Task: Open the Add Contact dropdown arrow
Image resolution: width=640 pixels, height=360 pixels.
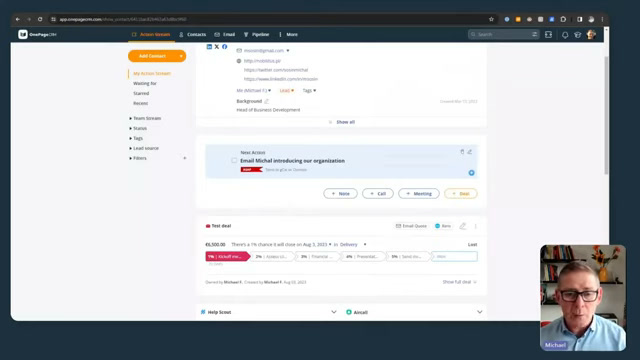Action: click(x=181, y=56)
